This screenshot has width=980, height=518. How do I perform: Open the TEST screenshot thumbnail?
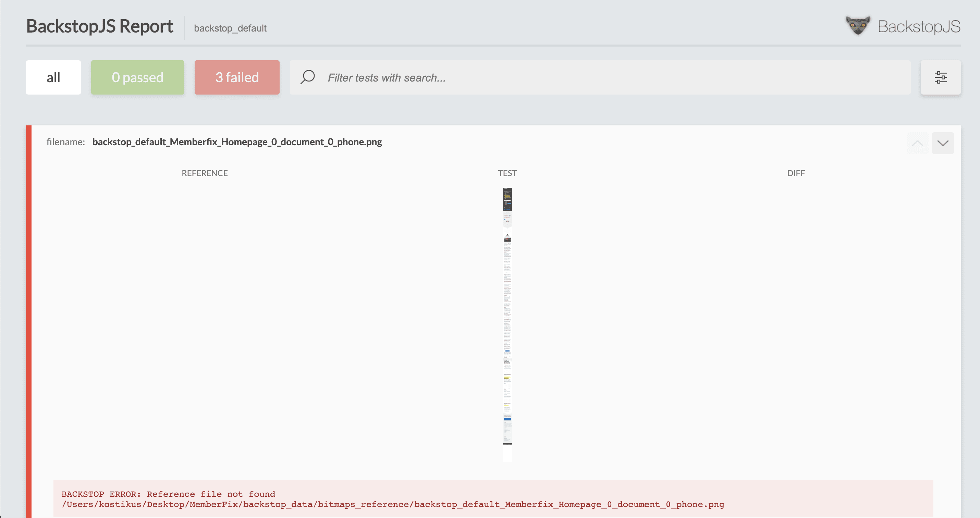[x=507, y=324]
